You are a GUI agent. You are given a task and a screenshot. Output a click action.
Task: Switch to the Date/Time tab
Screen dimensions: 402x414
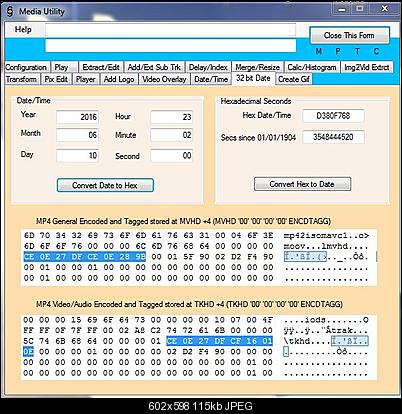pyautogui.click(x=211, y=79)
